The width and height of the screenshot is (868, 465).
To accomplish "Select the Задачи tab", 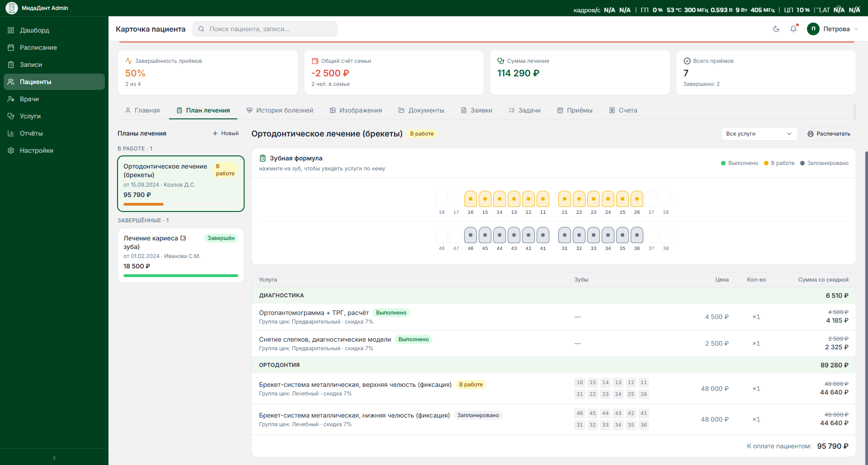I will pos(524,110).
